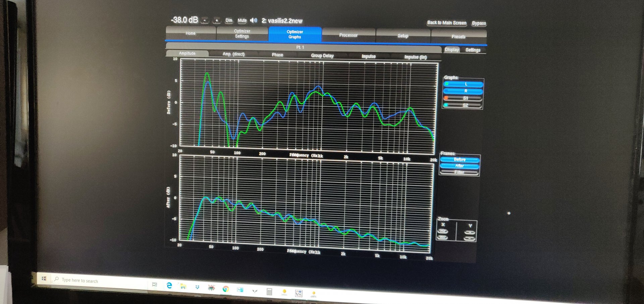This screenshot has width=644, height=304.
Task: Click the volume minus button
Action: (205, 21)
